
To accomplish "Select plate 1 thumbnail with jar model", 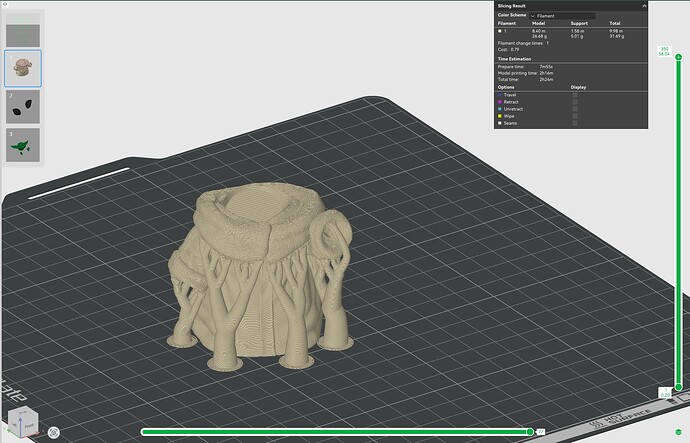I will tap(23, 68).
